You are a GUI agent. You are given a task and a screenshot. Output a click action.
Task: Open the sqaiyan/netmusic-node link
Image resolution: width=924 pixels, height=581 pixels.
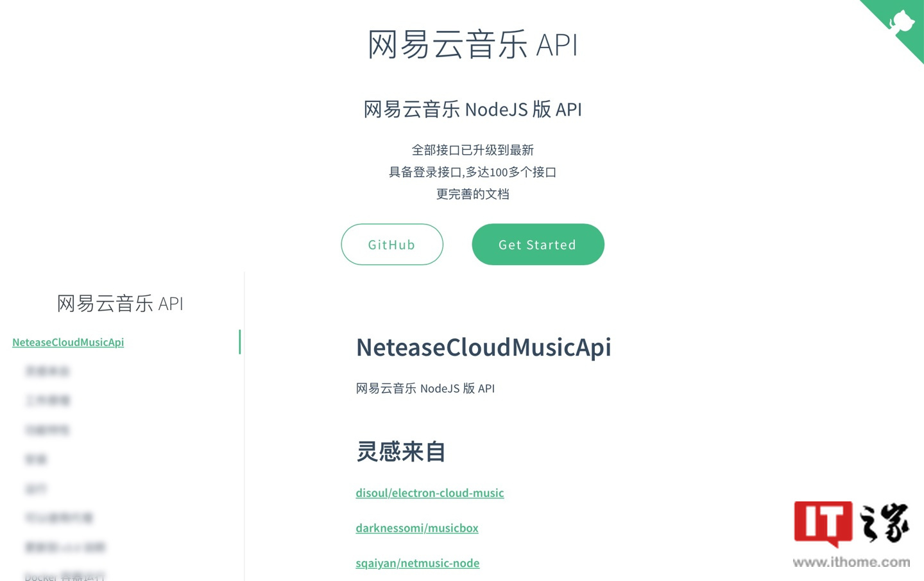tap(418, 563)
